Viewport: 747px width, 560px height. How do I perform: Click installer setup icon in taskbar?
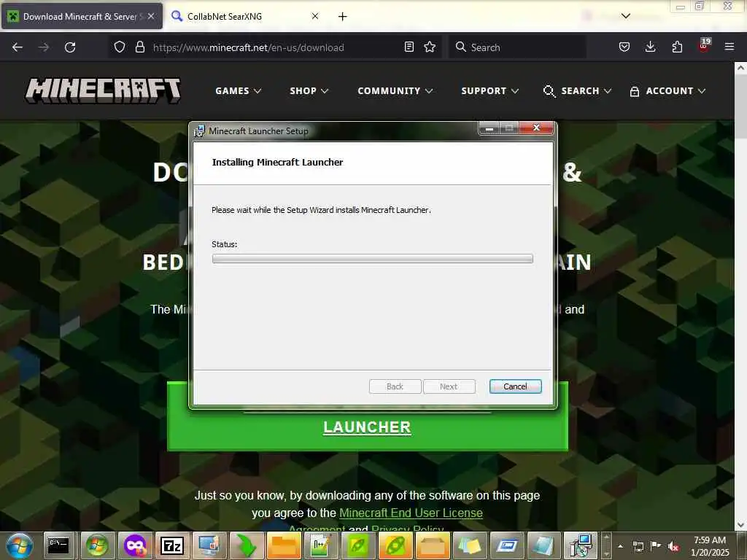pos(581,545)
